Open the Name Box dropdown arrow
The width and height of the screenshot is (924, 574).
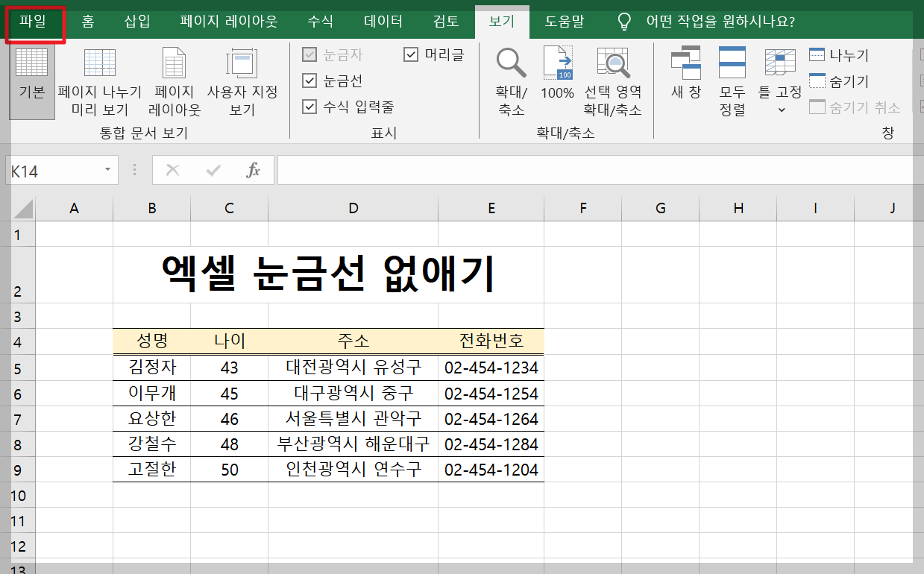coord(106,170)
